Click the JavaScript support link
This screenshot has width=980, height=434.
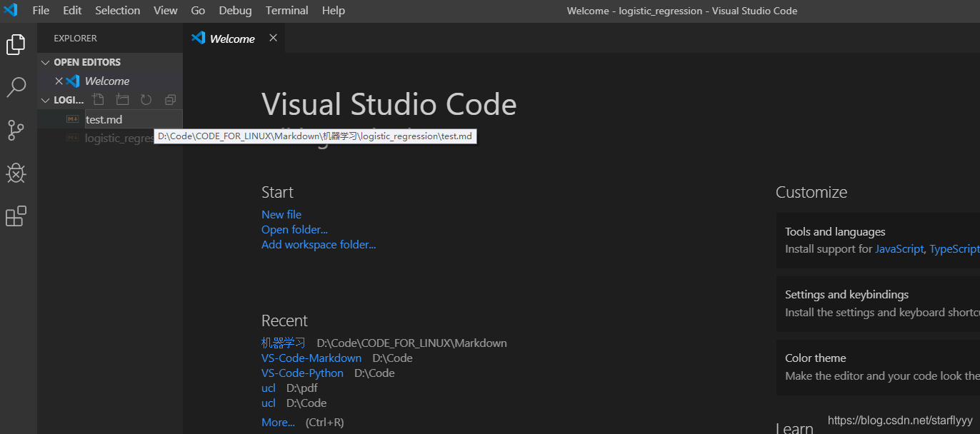click(899, 249)
